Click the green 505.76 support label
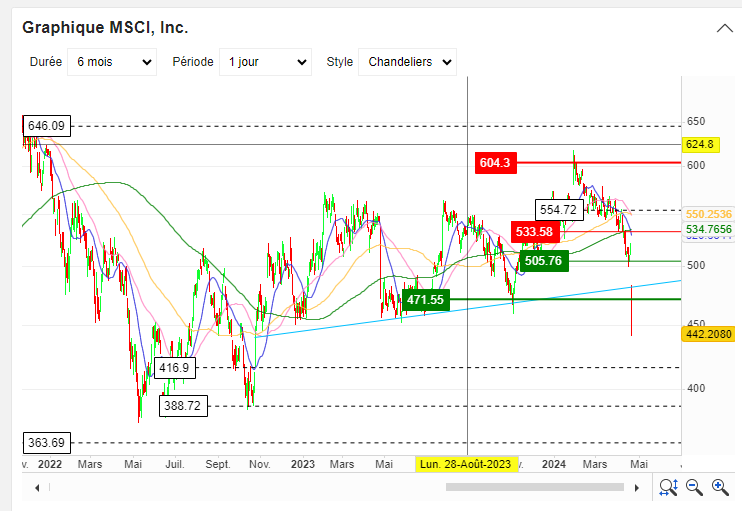Screen dimensions: 742x511 [x=543, y=260]
